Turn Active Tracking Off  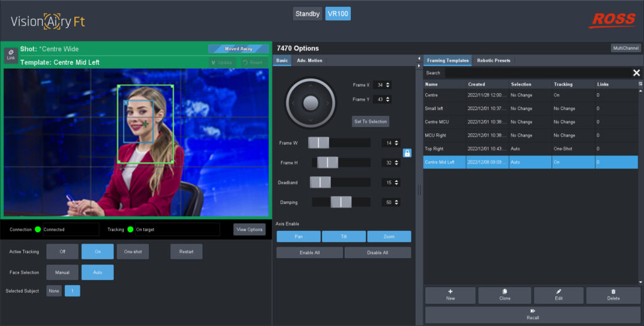coord(62,252)
